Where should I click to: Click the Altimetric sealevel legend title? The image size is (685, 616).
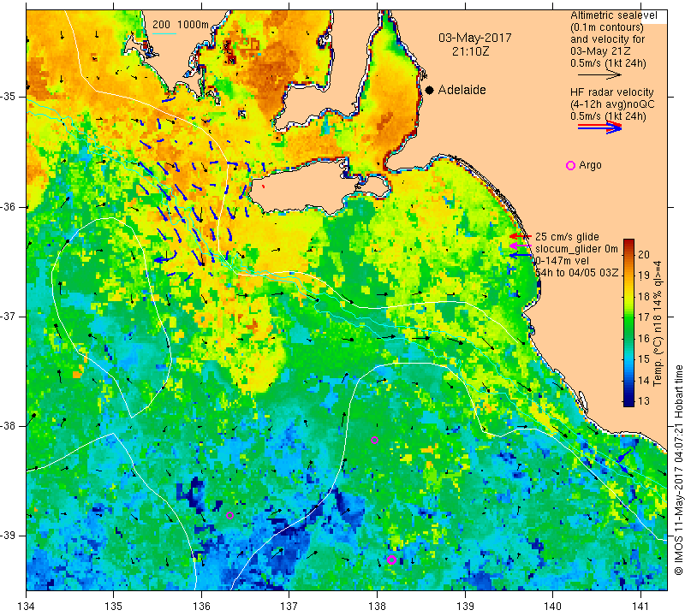[614, 15]
